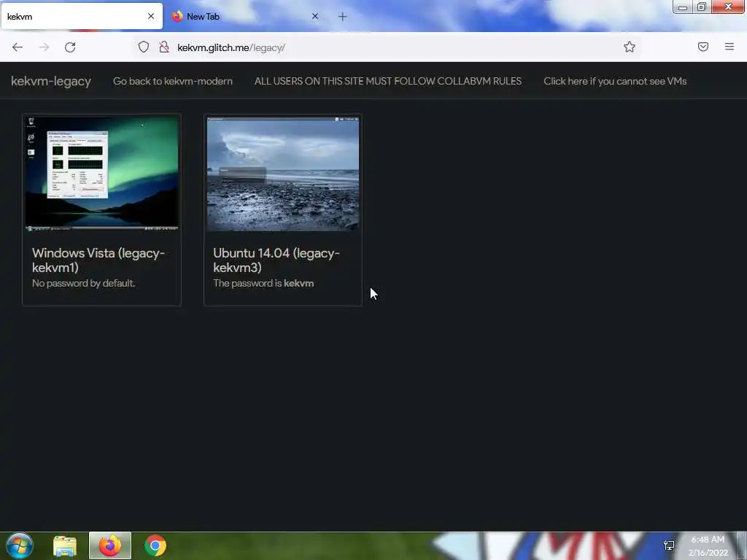The width and height of the screenshot is (747, 560).
Task: Click the kekvm-legacy site title
Action: tap(51, 81)
